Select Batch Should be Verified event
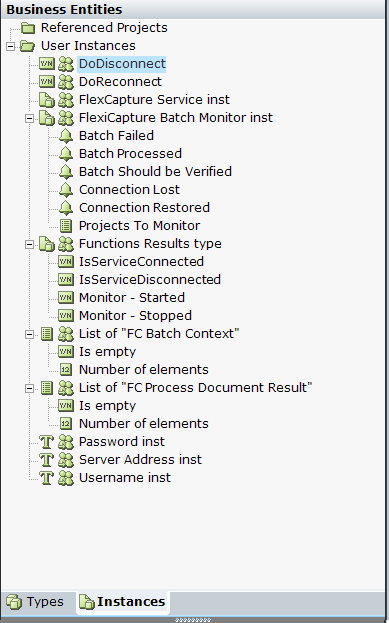Screen dimensions: 389x623 155,172
